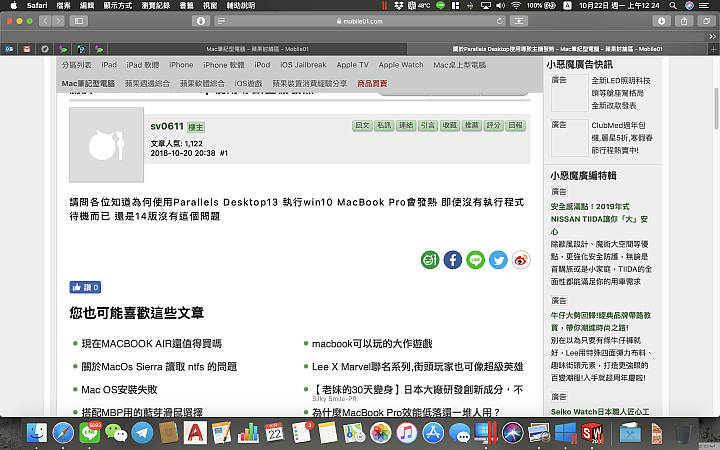The height and width of the screenshot is (450, 720).
Task: Open Wi-Fi status in menu bar
Action: tap(516, 6)
